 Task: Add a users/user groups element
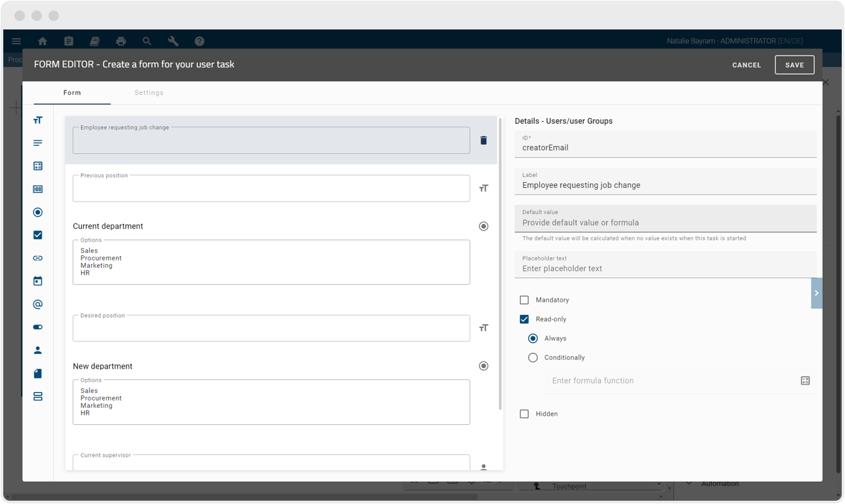click(x=38, y=350)
